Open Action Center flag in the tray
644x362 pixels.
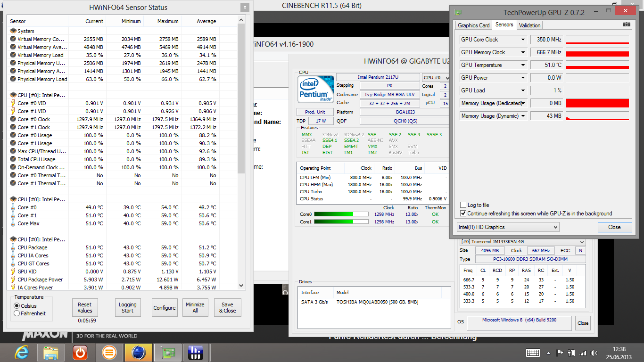pyautogui.click(x=560, y=353)
